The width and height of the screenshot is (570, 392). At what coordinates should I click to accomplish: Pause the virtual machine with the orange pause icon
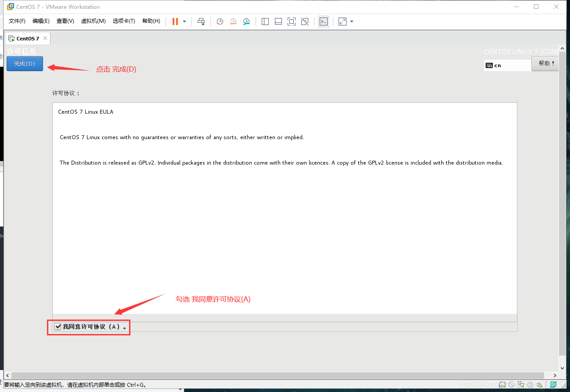[175, 22]
